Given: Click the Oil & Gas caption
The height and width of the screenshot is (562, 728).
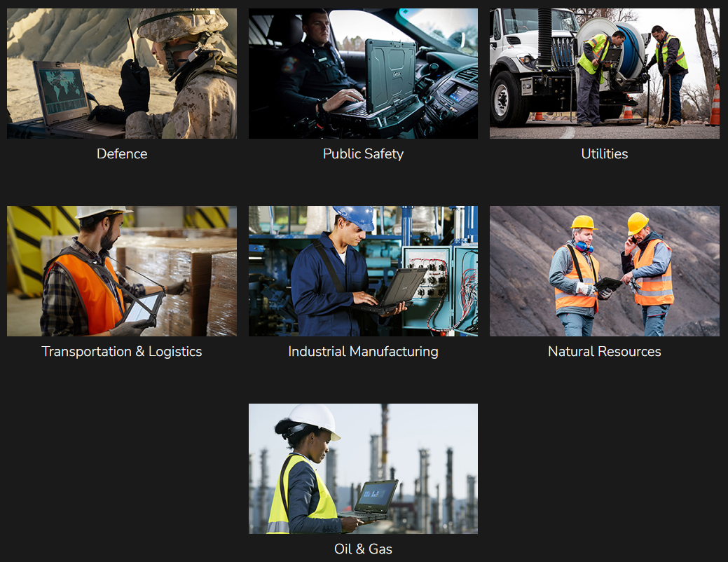Looking at the screenshot, I should (x=363, y=549).
